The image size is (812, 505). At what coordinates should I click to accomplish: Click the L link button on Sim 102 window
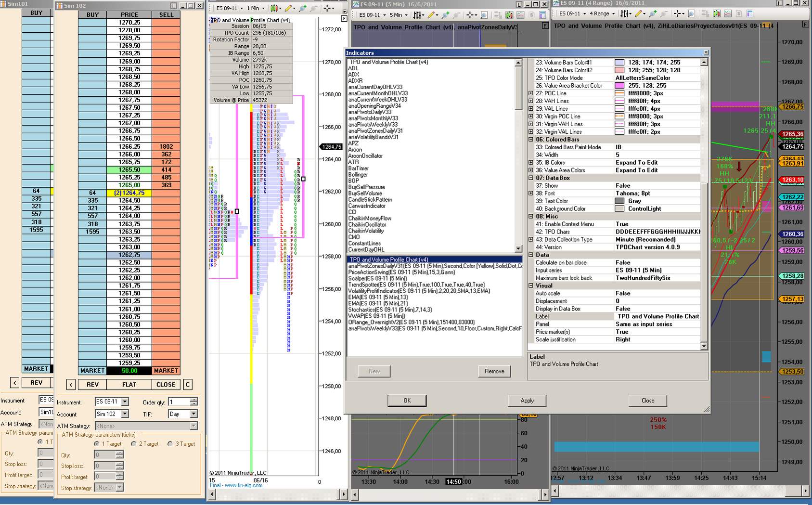click(x=174, y=6)
